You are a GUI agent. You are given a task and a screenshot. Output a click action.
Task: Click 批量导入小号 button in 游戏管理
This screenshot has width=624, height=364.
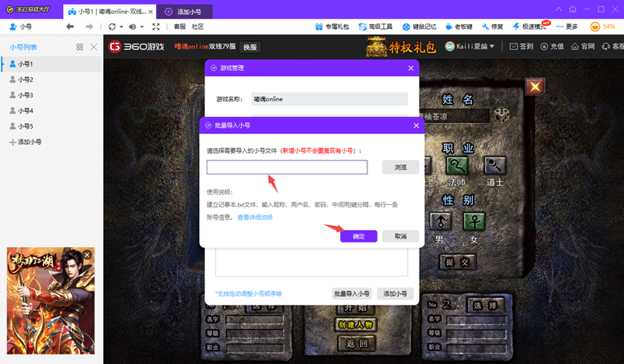point(352,294)
